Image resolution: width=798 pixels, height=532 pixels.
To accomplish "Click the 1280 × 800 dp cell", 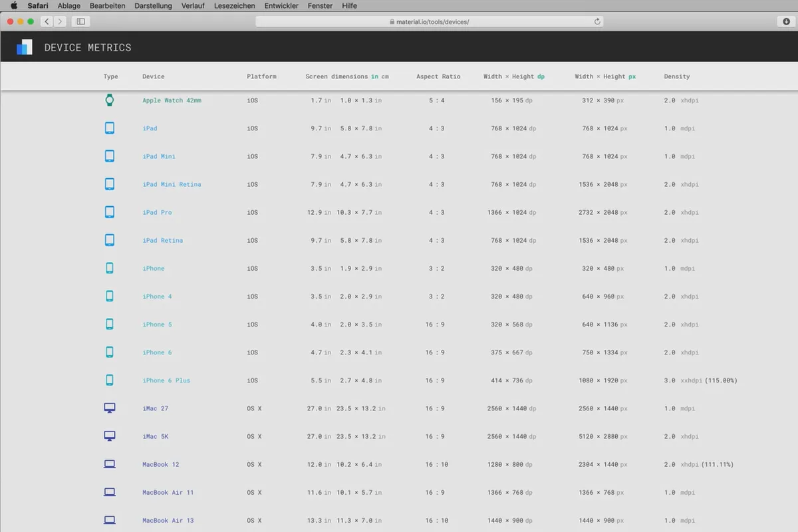I will point(510,464).
